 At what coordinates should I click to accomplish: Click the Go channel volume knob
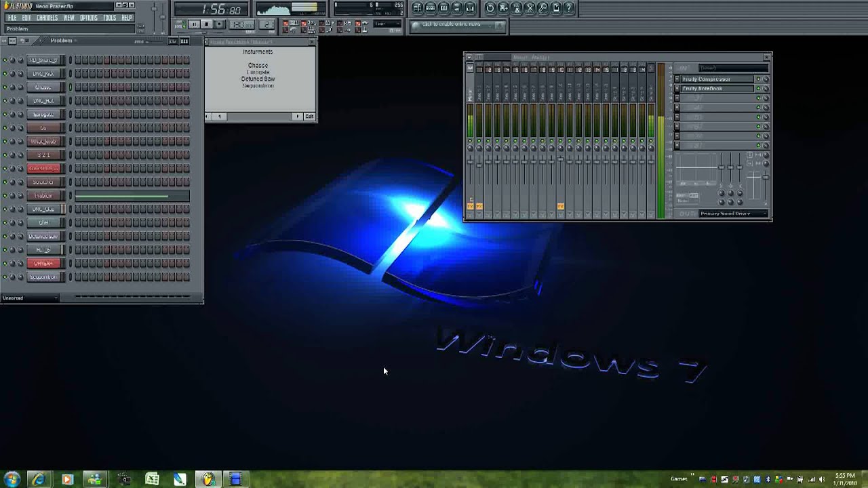pyautogui.click(x=20, y=127)
